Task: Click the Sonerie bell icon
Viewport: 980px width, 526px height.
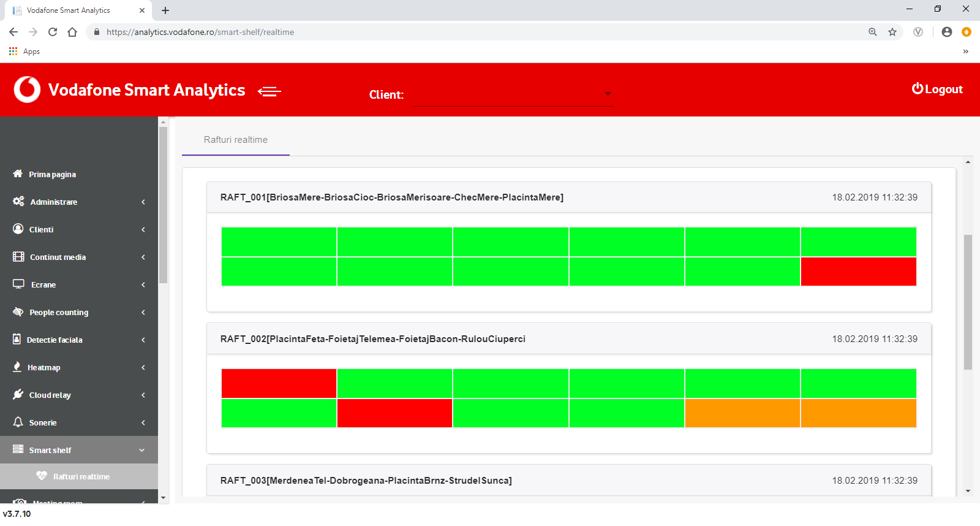Action: (x=18, y=422)
